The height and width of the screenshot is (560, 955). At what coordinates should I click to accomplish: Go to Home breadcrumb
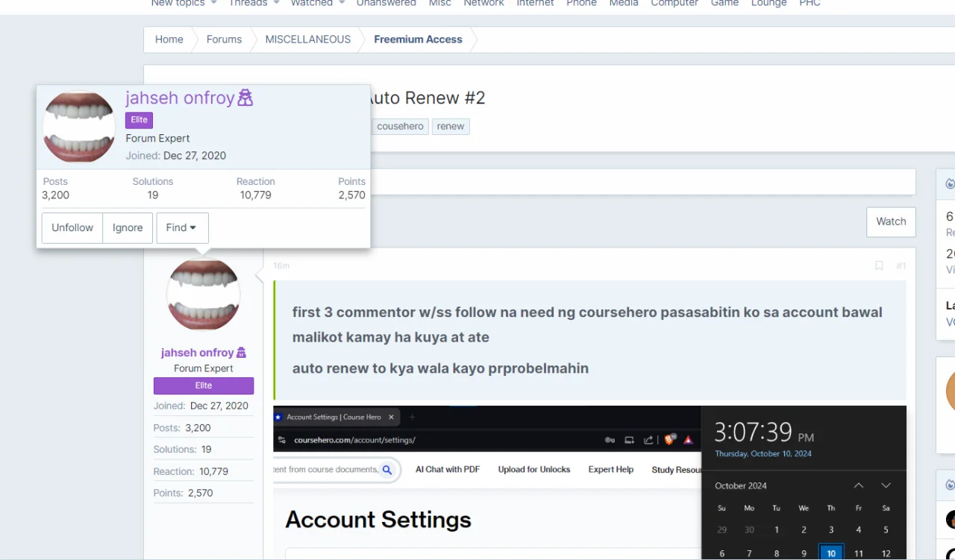point(169,40)
